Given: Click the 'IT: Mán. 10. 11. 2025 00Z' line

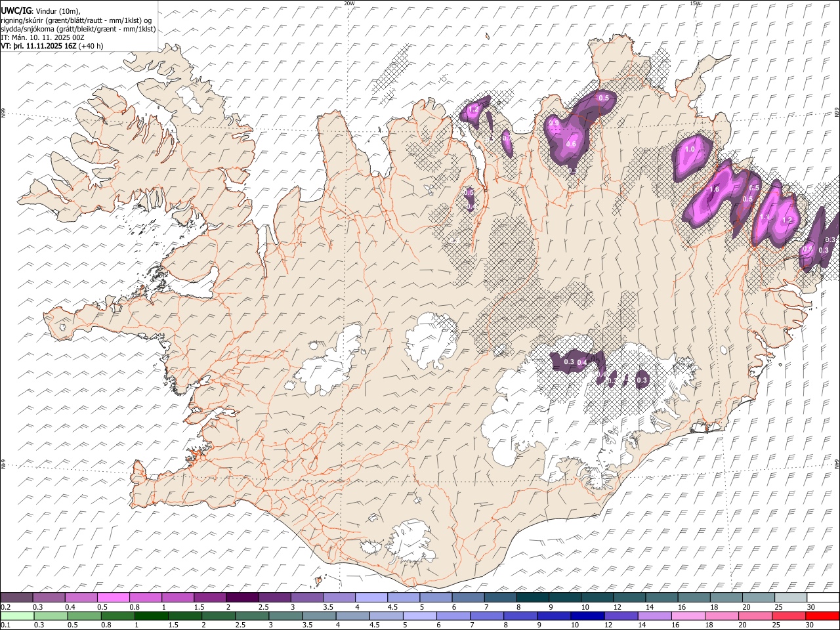Looking at the screenshot, I should [43, 37].
